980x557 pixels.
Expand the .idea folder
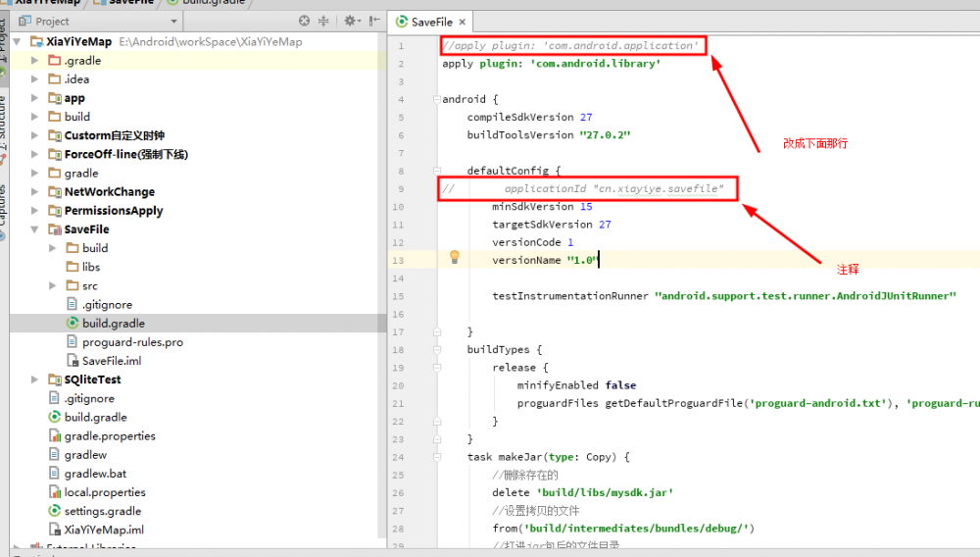pos(35,79)
